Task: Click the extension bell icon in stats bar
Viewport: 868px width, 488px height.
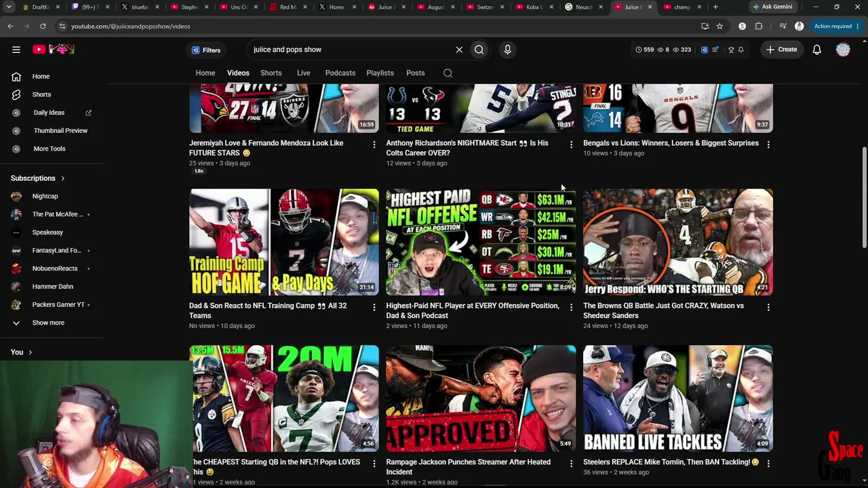Action: (x=741, y=49)
